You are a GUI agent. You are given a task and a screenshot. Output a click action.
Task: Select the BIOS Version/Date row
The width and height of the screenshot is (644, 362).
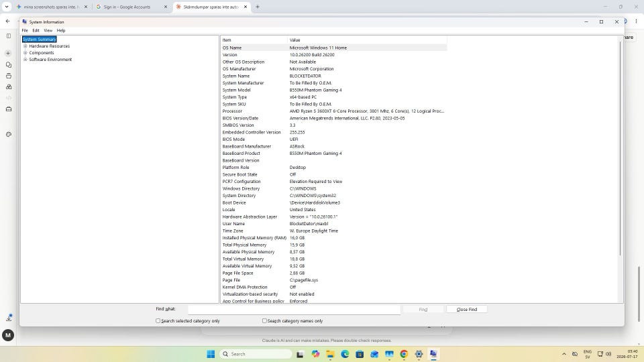coord(333,118)
